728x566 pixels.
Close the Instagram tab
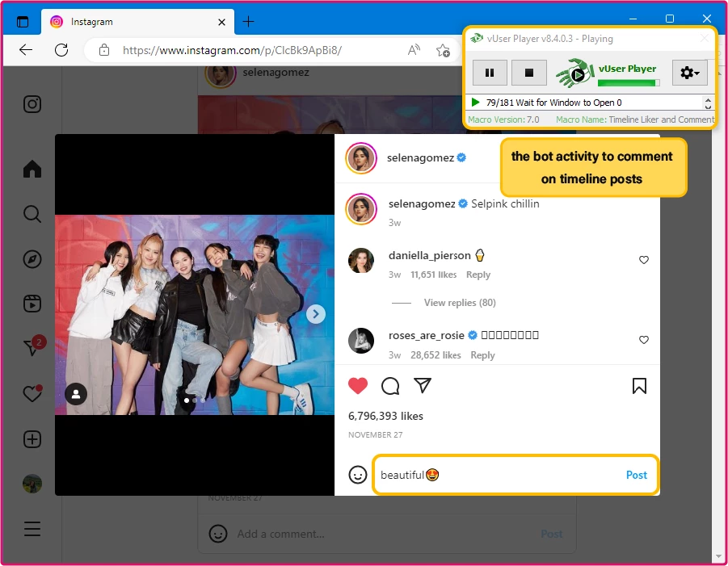(221, 22)
